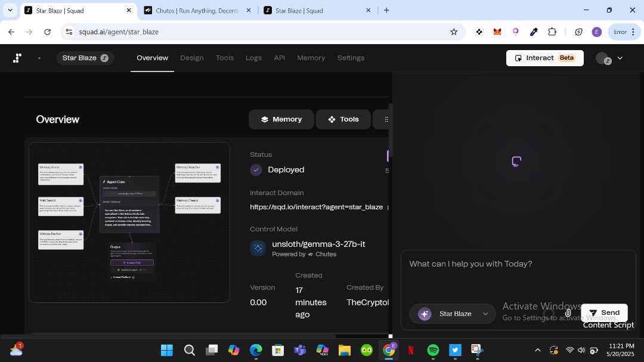Open the Windows Start menu
Viewport: 644px width, 362px height.
167,350
